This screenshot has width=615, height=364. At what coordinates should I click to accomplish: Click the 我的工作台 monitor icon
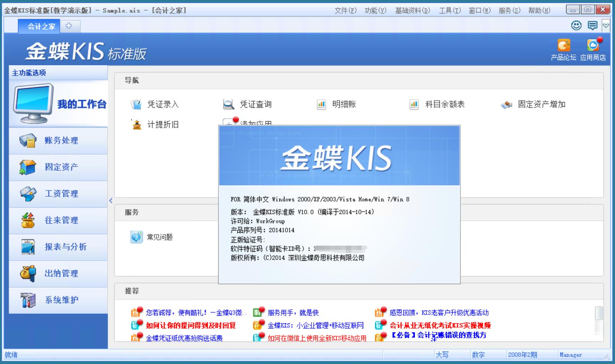click(x=33, y=103)
